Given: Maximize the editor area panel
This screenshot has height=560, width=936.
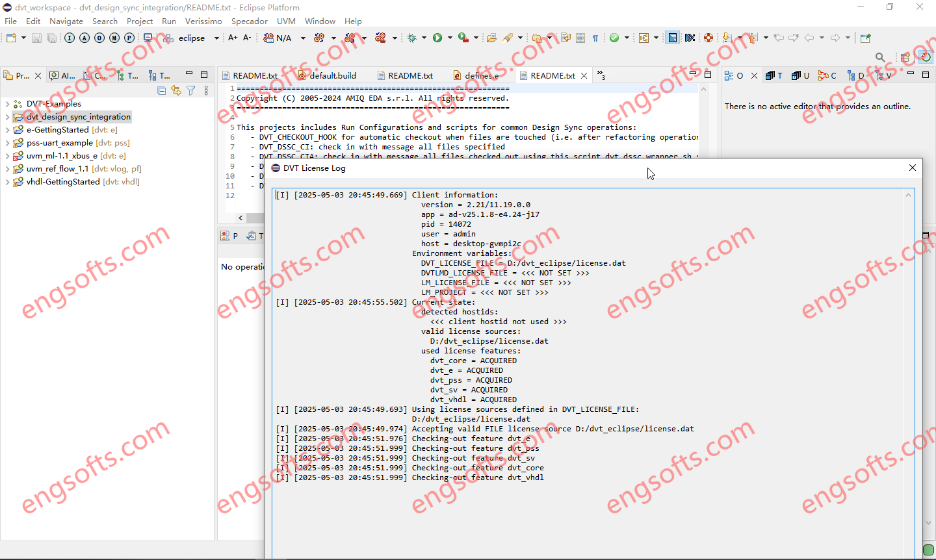Looking at the screenshot, I should click(708, 74).
